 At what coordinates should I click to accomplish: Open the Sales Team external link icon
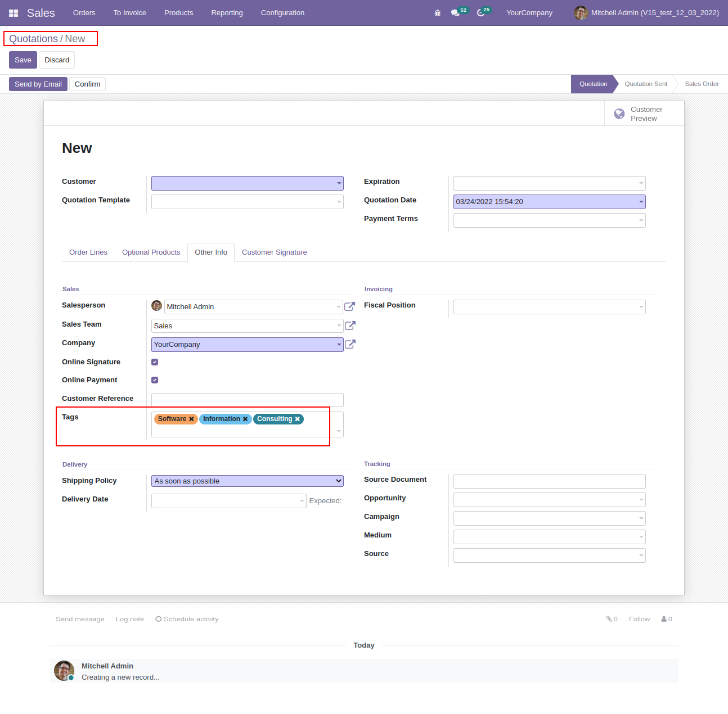point(350,326)
